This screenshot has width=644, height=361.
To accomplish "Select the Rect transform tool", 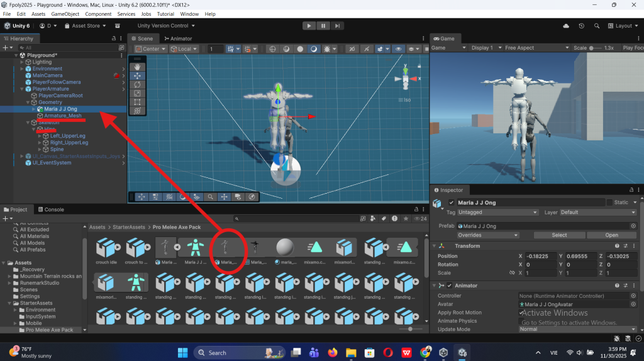I will [137, 102].
